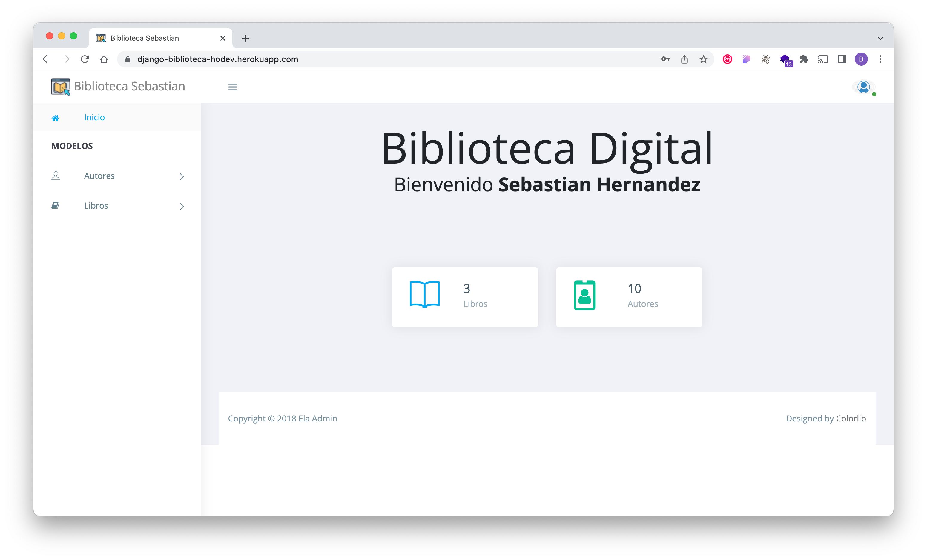Click the person icon beside Autores
This screenshot has height=560, width=927.
click(x=55, y=176)
